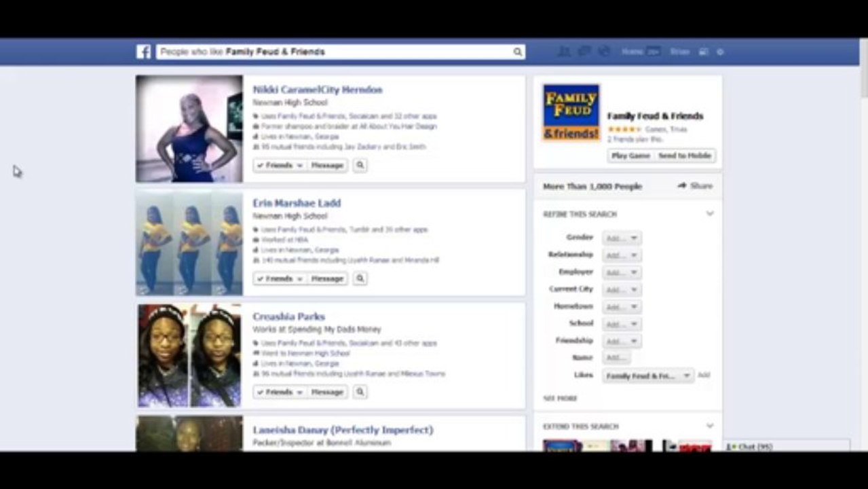Click search icon next to Erin's Message button
868x489 pixels.
click(x=360, y=278)
